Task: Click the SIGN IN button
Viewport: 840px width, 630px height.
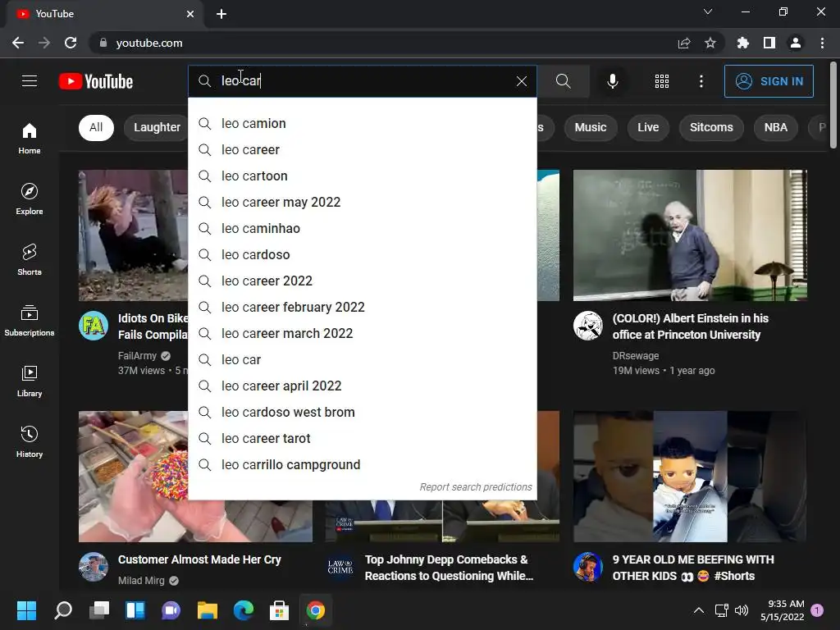Action: [x=769, y=81]
